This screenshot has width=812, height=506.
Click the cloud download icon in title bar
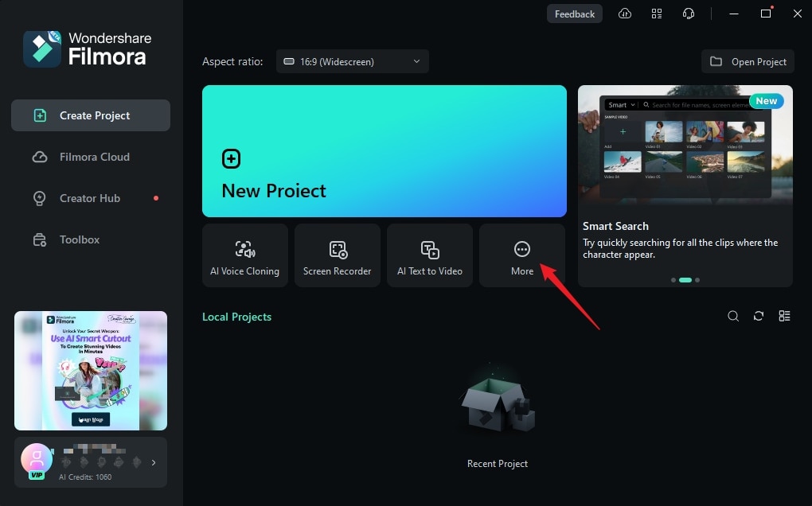click(x=625, y=14)
